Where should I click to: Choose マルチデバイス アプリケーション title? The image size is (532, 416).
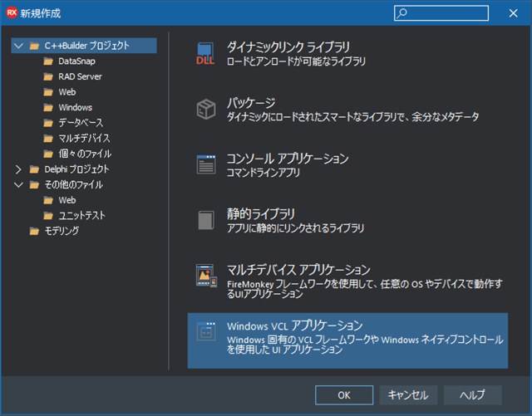tap(298, 270)
